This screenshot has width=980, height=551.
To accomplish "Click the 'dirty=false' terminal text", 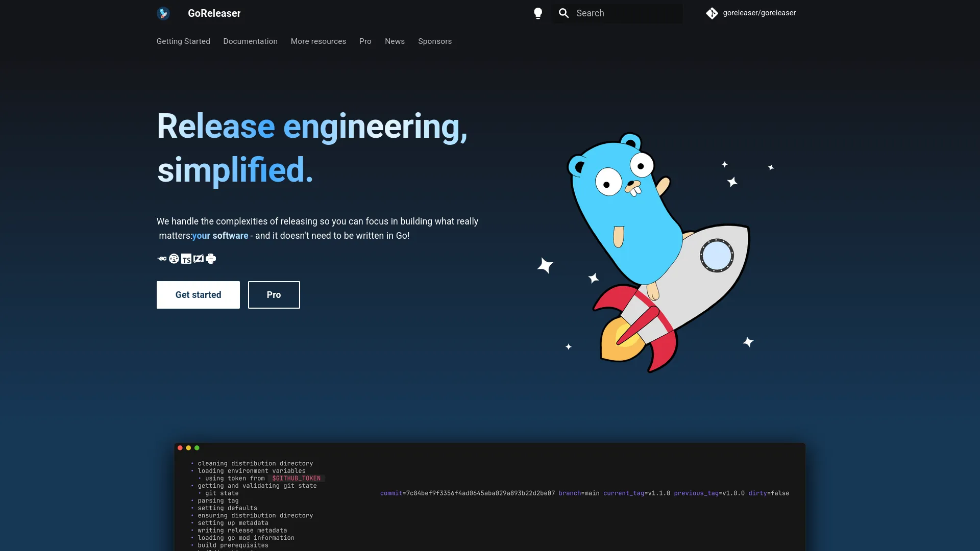I will (x=769, y=493).
